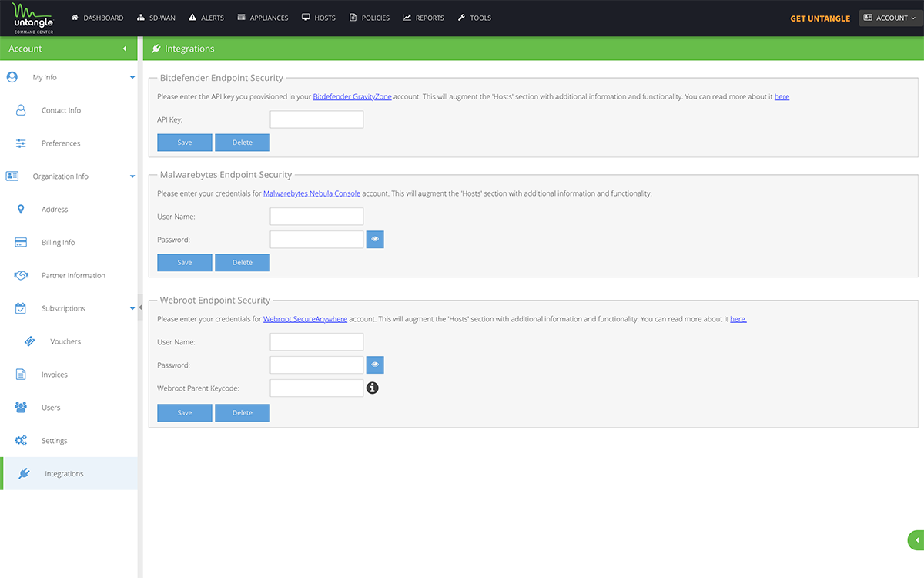Focus the Malwarebytes Password field

316,240
